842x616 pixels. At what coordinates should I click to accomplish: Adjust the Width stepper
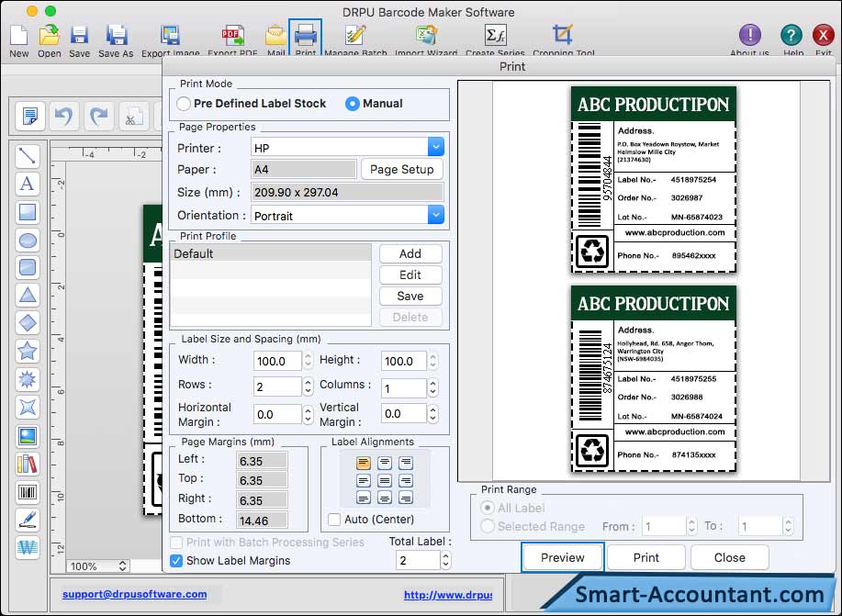pos(308,361)
